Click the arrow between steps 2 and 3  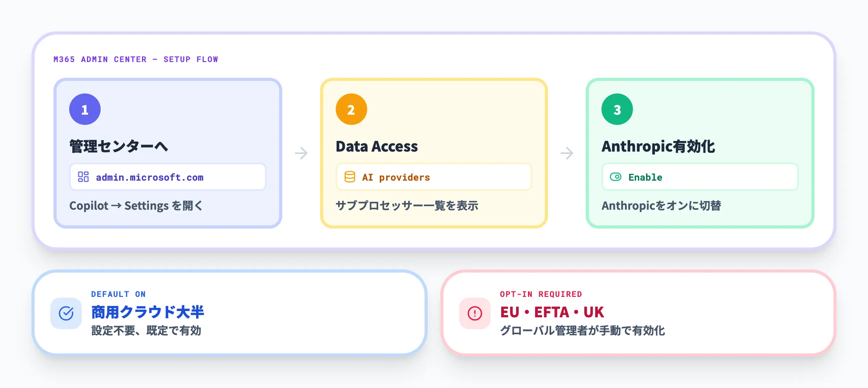pos(567,153)
